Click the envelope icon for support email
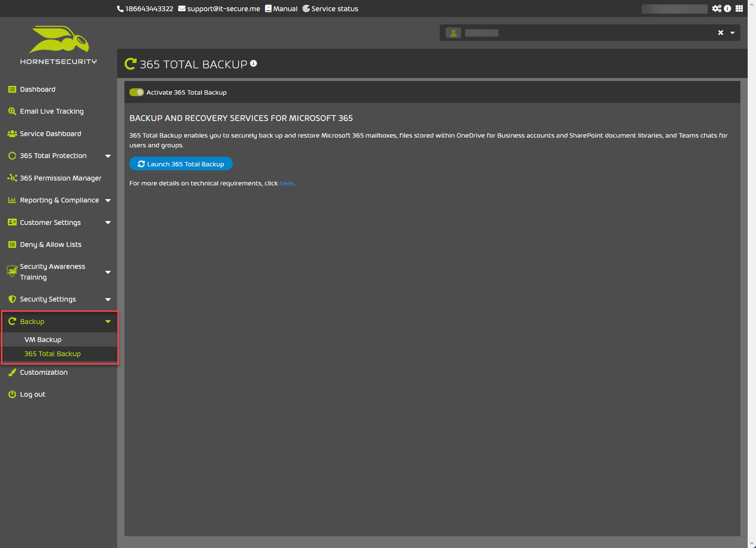The height and width of the screenshot is (548, 756). click(182, 8)
